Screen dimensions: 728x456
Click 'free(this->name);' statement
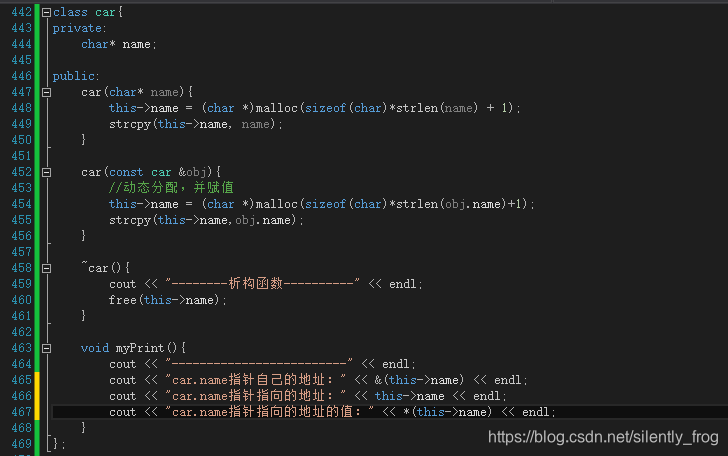pyautogui.click(x=167, y=300)
